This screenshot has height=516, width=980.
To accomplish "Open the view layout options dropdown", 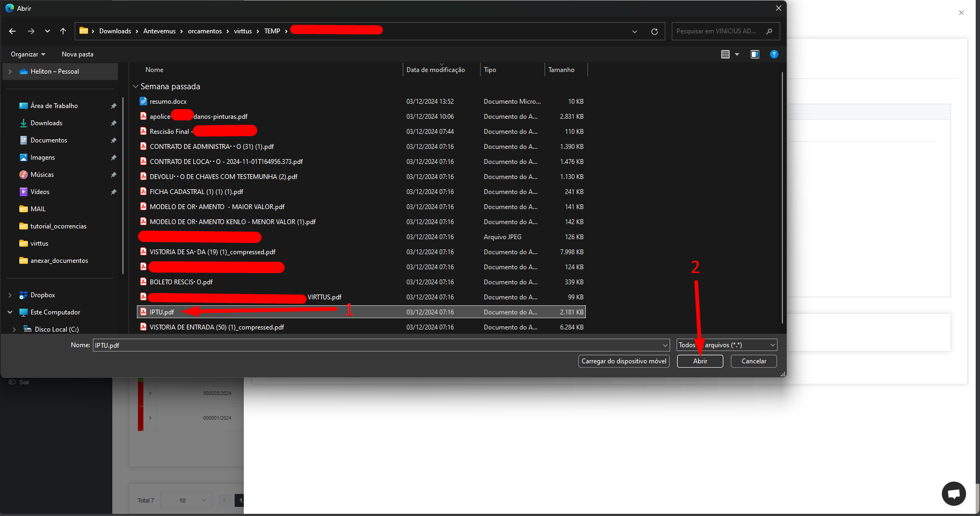I will click(737, 54).
